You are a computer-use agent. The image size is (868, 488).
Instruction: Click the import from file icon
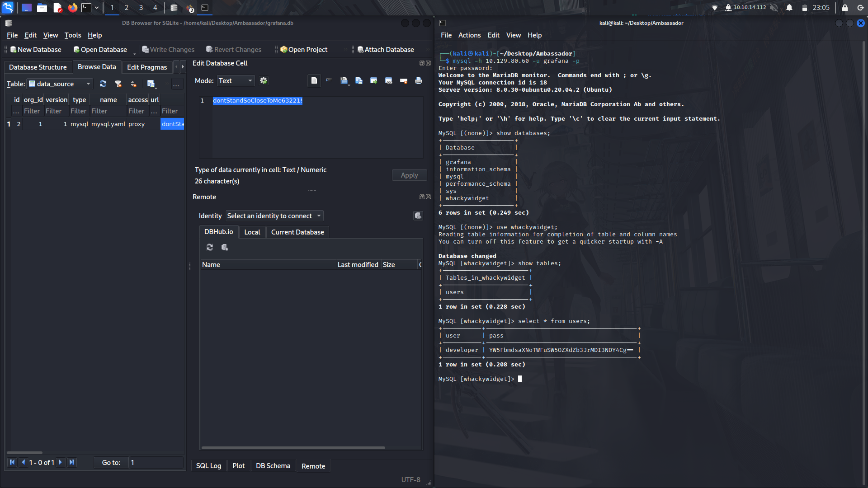point(344,80)
